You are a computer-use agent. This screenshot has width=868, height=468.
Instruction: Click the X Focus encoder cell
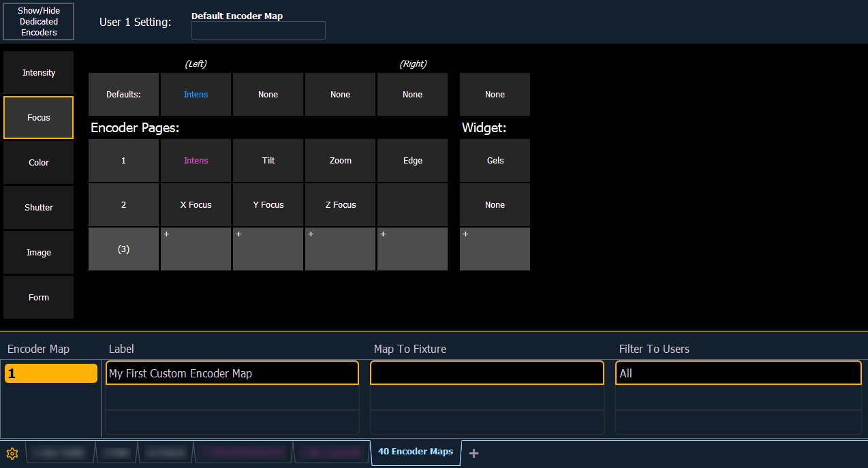coord(196,205)
